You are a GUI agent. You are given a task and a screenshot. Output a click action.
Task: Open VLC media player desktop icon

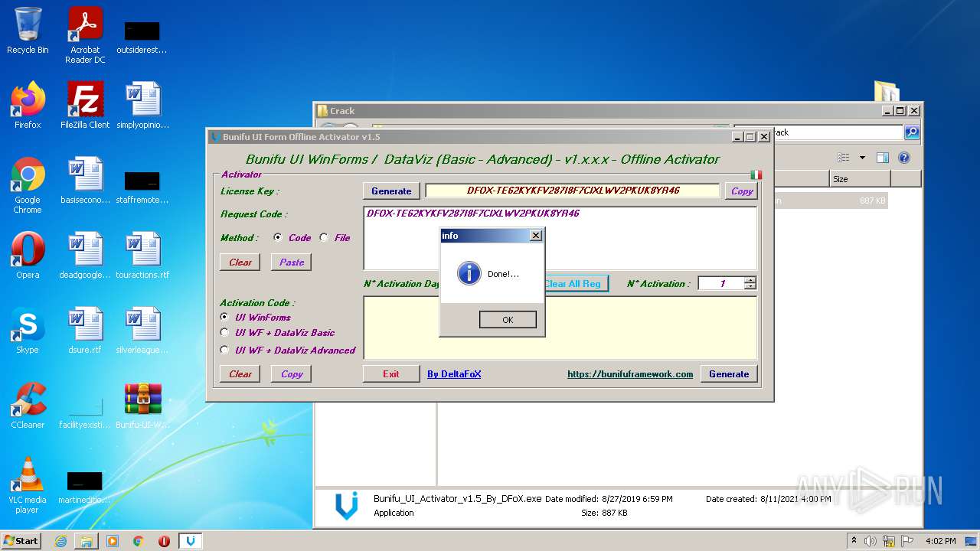28,485
